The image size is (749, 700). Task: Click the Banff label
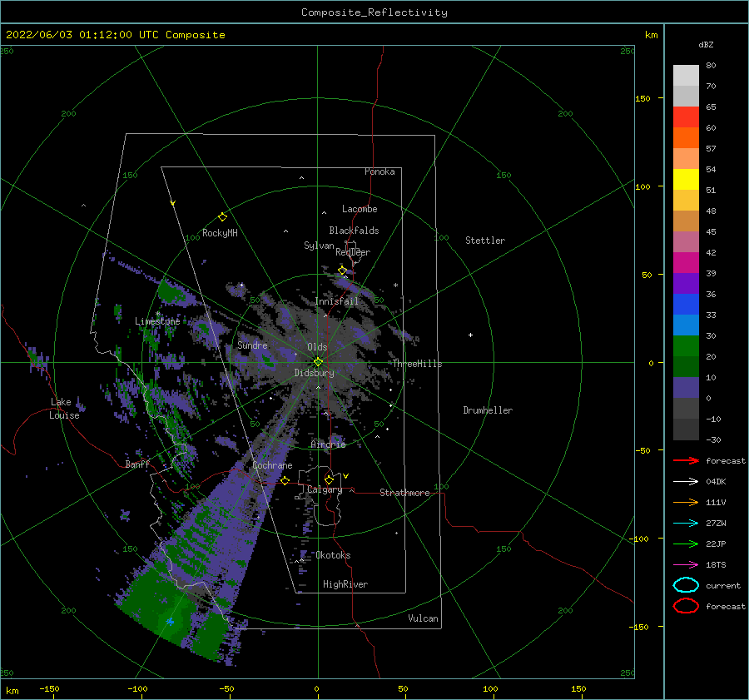pos(137,464)
